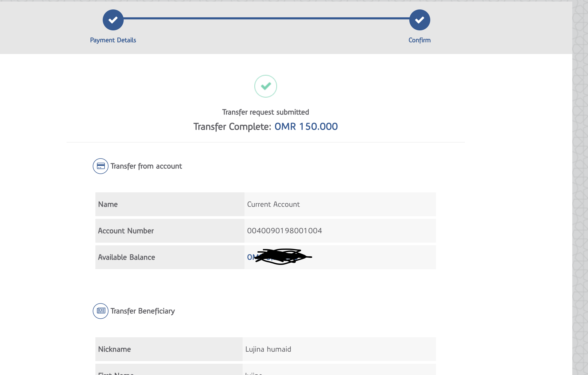Click the Confirm step label

(x=420, y=40)
